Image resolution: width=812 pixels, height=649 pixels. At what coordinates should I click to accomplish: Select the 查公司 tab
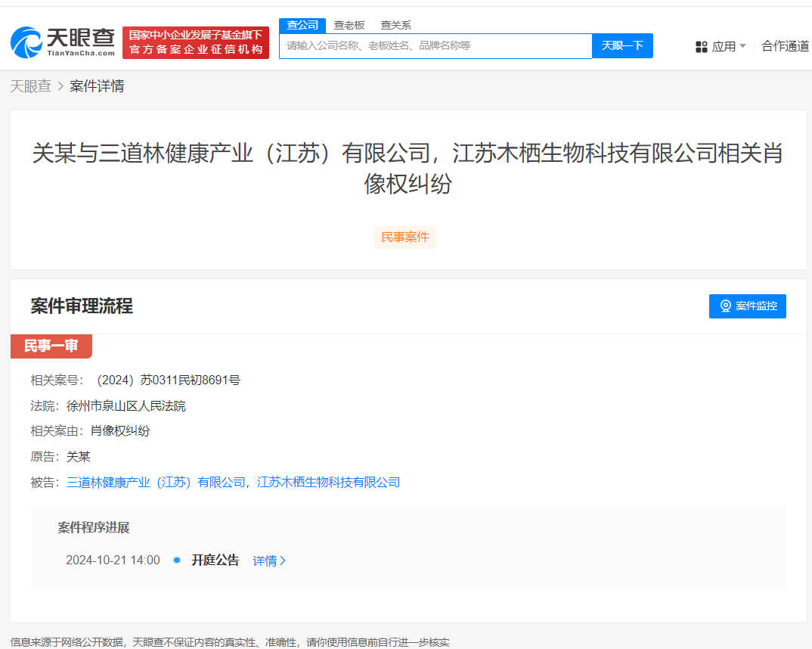click(302, 25)
